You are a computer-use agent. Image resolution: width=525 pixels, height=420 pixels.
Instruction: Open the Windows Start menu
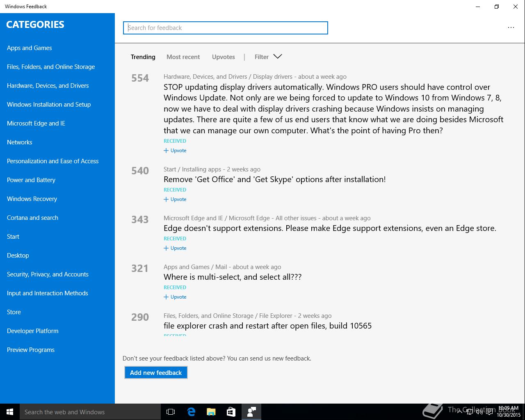click(10, 412)
